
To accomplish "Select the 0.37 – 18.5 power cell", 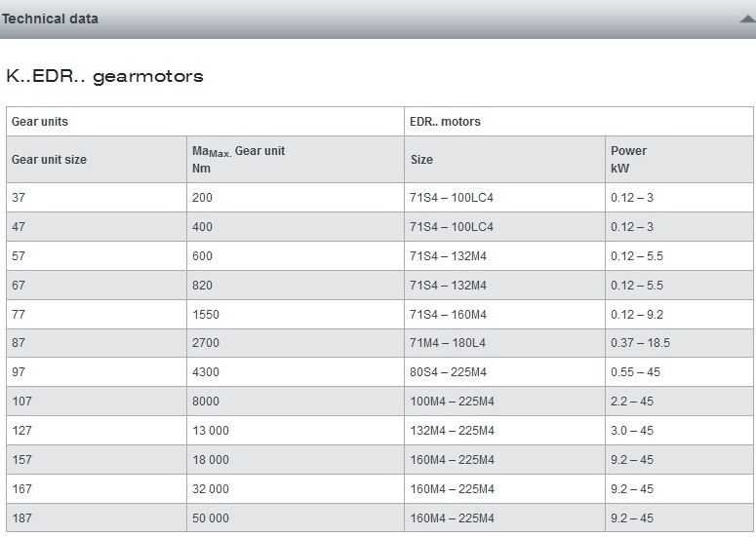I will pyautogui.click(x=679, y=343).
